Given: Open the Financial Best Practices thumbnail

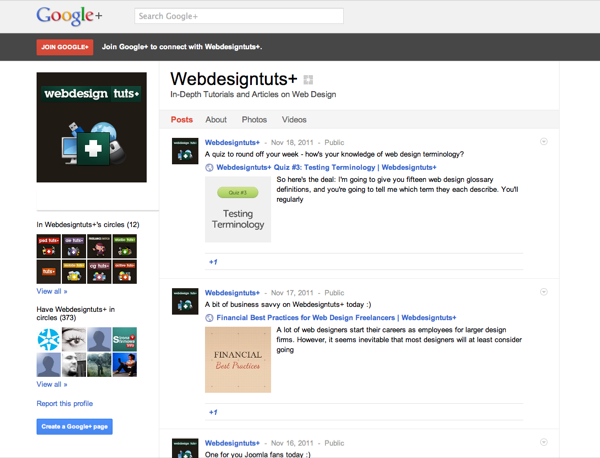Looking at the screenshot, I should (x=238, y=360).
